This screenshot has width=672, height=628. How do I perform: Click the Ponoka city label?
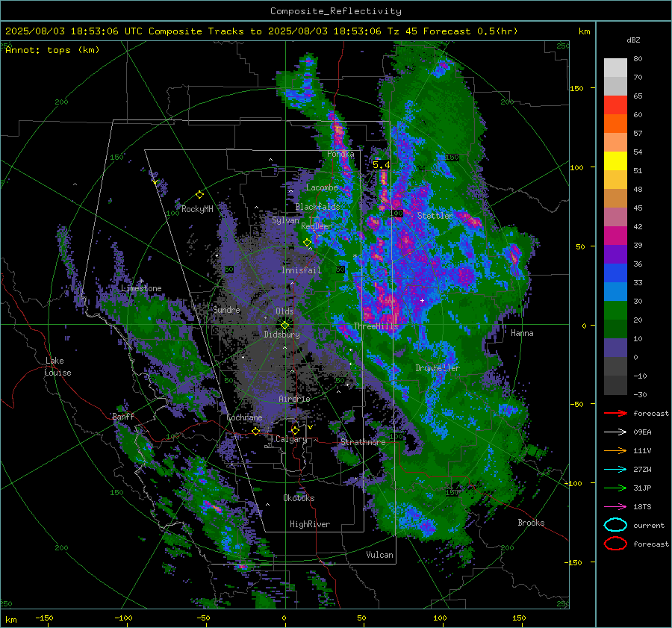coord(340,154)
